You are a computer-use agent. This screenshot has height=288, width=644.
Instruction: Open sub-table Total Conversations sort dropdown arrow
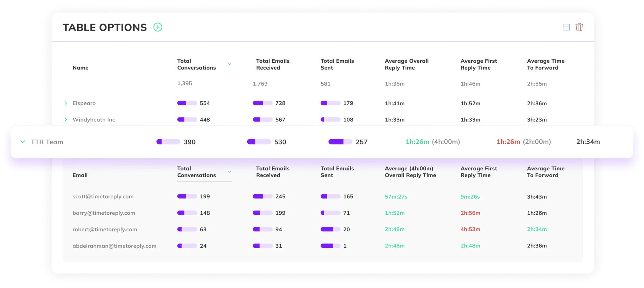coord(230,172)
